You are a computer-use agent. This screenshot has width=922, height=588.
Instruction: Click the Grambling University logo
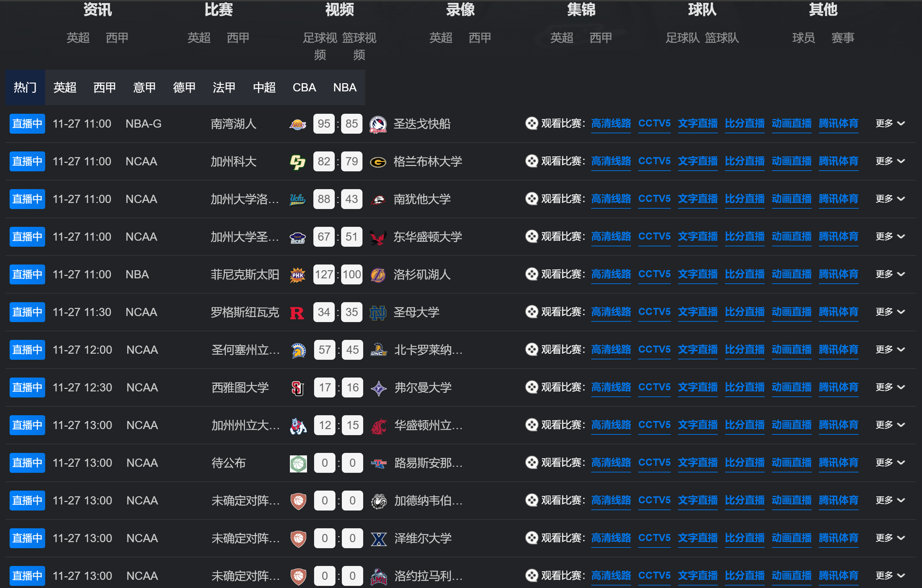click(378, 161)
